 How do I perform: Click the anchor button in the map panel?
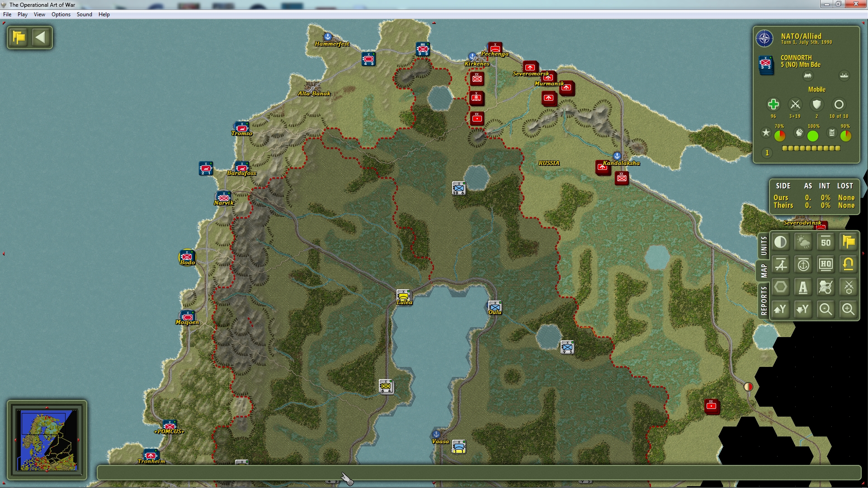pyautogui.click(x=803, y=265)
